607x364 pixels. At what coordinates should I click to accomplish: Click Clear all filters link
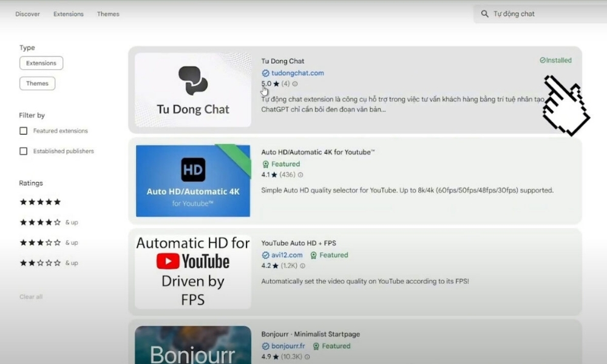31,297
